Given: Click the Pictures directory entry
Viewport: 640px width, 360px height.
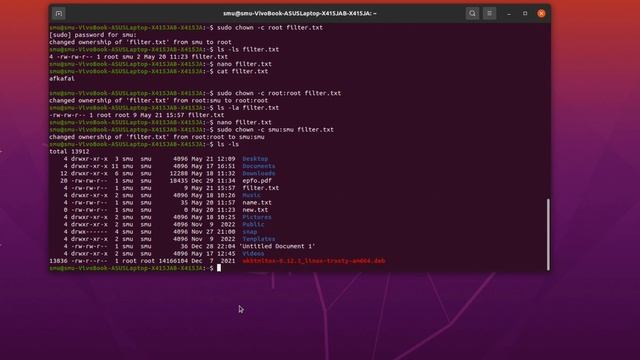Looking at the screenshot, I should [257, 218].
